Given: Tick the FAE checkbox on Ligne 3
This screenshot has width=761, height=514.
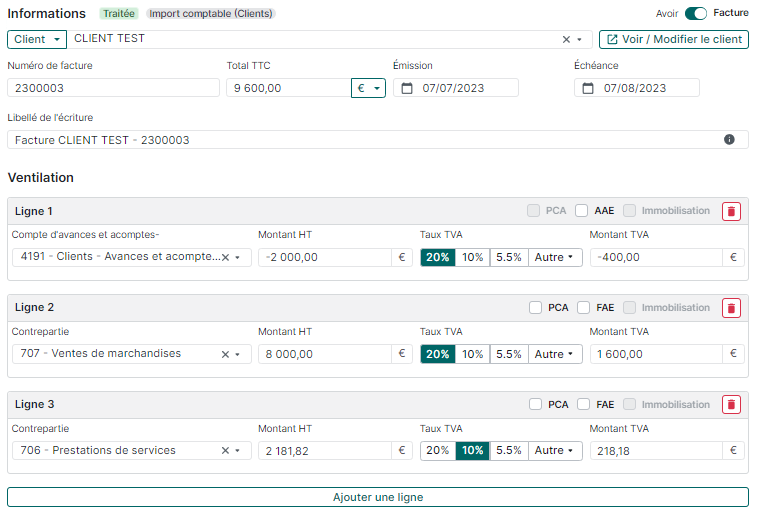Looking at the screenshot, I should click(583, 405).
